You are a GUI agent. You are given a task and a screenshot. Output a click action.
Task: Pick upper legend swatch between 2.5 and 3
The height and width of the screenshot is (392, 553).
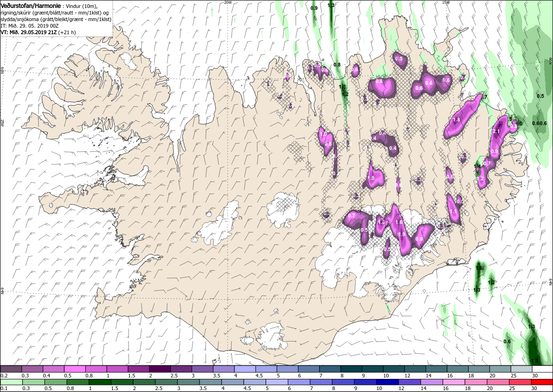181,369
